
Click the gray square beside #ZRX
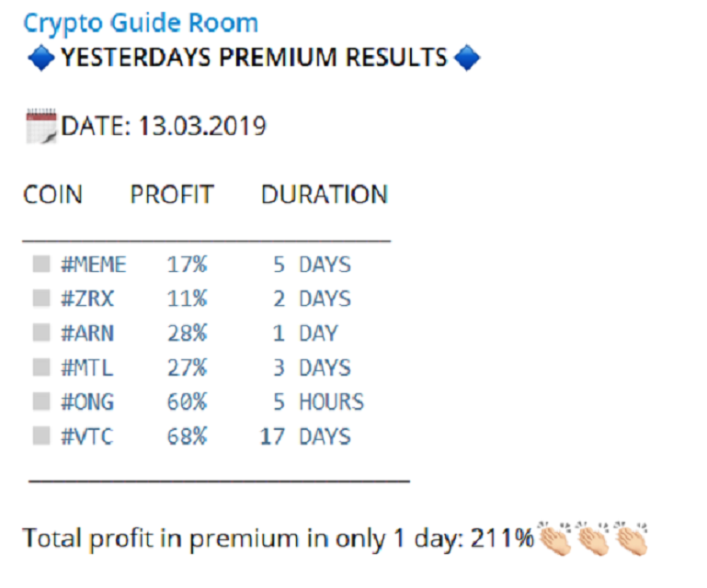pyautogui.click(x=41, y=299)
